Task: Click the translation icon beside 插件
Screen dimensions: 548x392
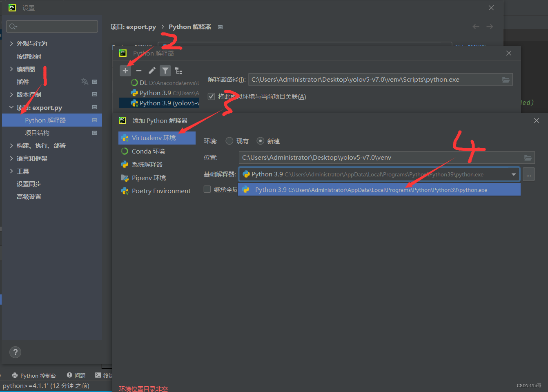Action: [85, 82]
